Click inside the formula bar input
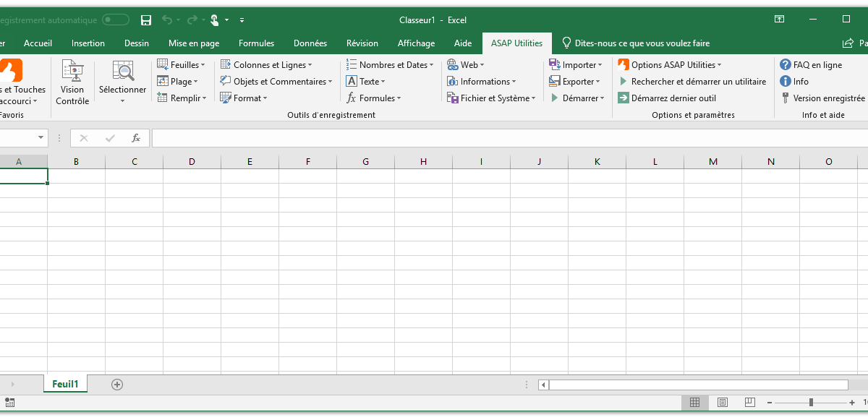868x420 pixels. click(506, 138)
